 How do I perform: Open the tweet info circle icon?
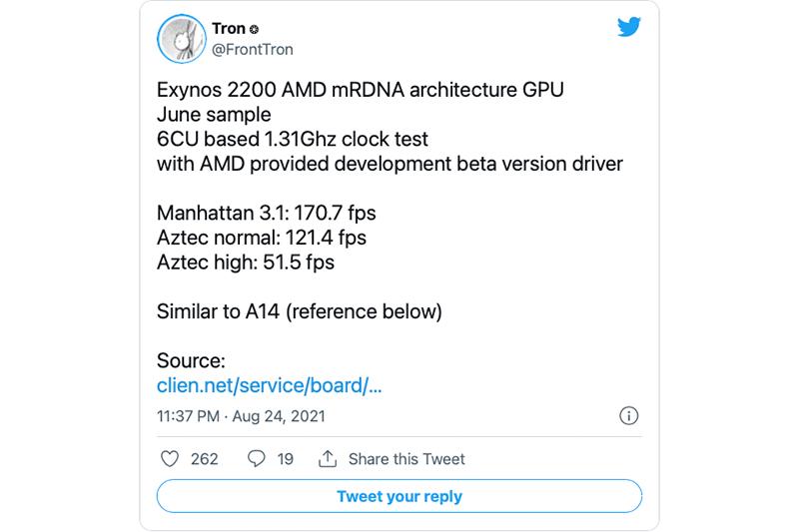629,416
